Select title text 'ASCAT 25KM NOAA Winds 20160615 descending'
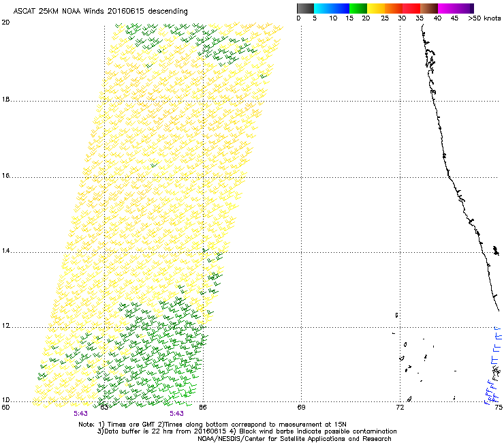 (100, 12)
